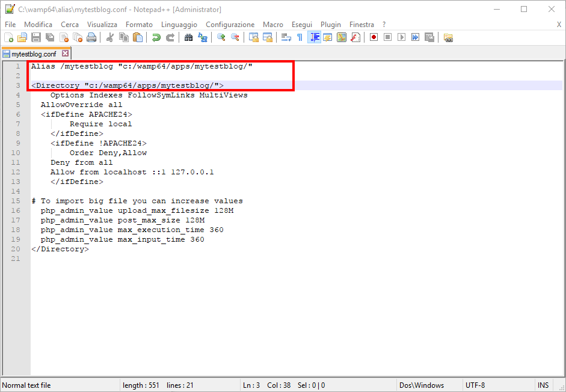The height and width of the screenshot is (392, 566).
Task: Click line number 16 in the margin
Action: [x=16, y=210]
